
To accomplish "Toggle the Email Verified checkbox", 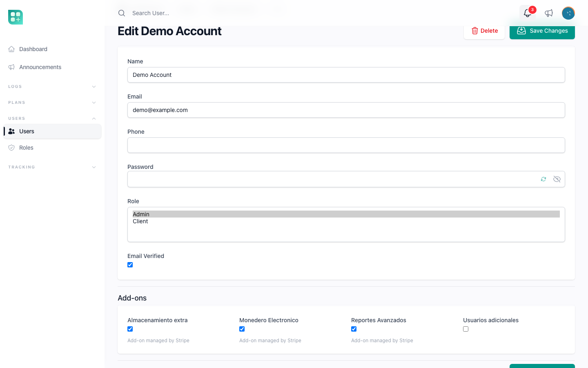I will click(x=130, y=265).
